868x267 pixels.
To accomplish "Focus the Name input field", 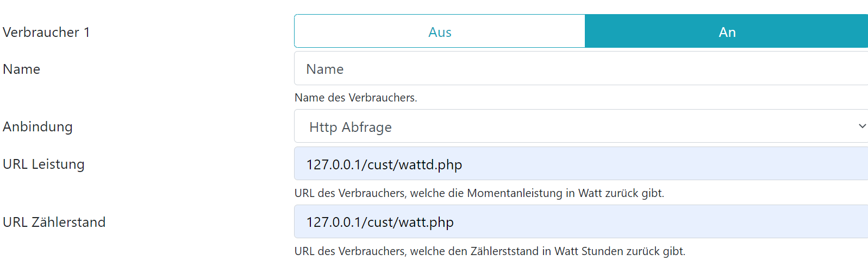I will tap(580, 69).
